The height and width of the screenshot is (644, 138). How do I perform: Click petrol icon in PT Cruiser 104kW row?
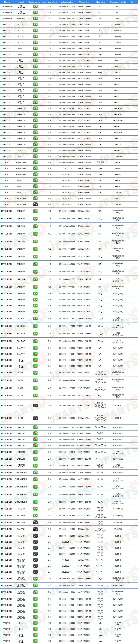click(x=35, y=7)
